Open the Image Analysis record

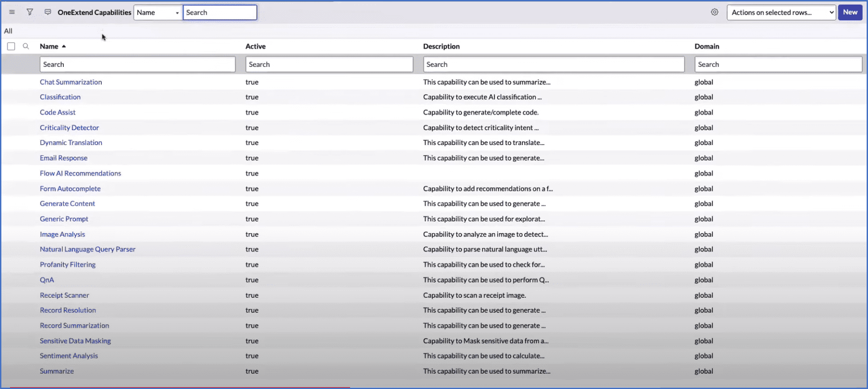click(62, 234)
